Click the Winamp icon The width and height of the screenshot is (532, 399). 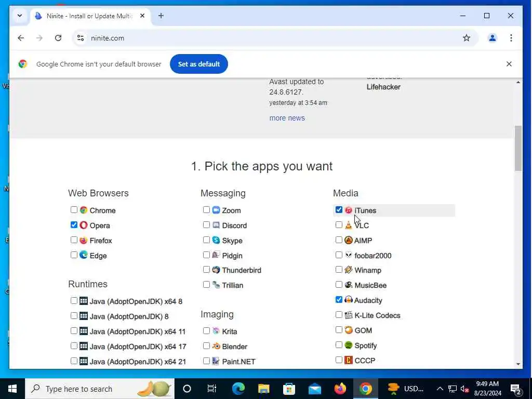[x=349, y=270]
